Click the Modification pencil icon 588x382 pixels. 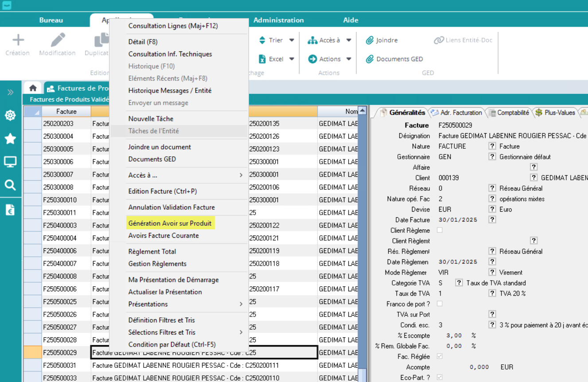tap(58, 40)
